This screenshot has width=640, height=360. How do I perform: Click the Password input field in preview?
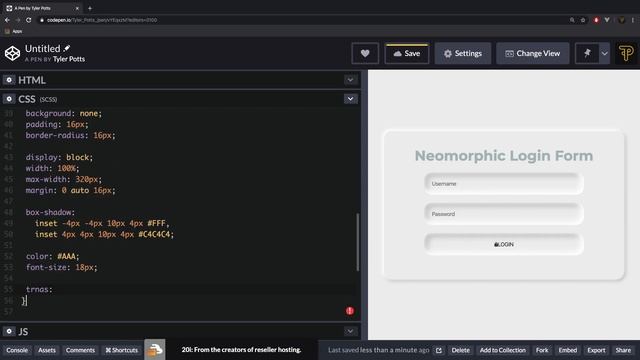point(504,214)
